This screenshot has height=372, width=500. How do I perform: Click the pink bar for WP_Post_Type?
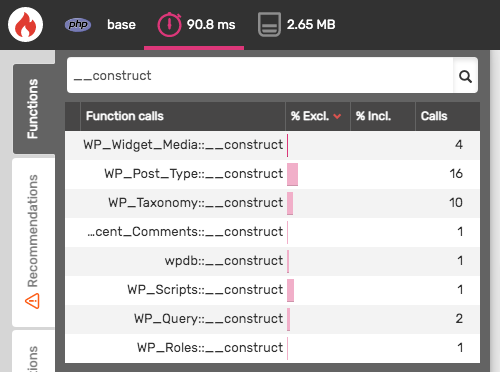(x=292, y=174)
